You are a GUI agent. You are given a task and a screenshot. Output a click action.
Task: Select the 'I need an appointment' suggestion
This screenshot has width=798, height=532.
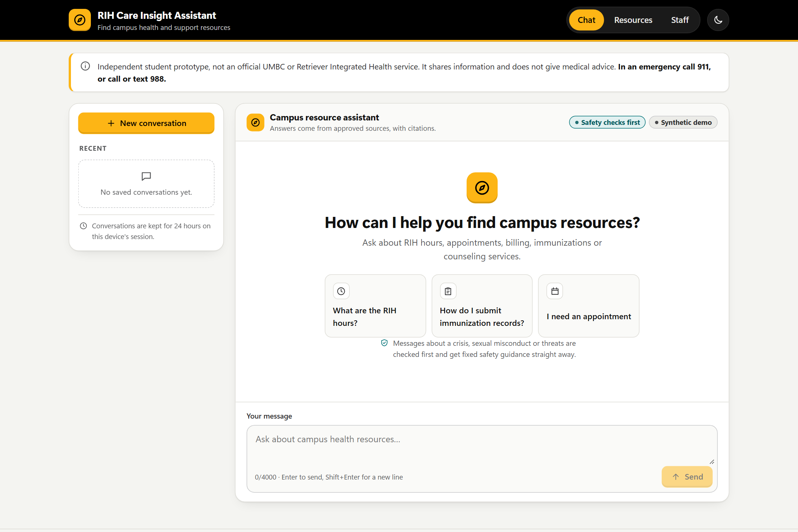coord(589,306)
